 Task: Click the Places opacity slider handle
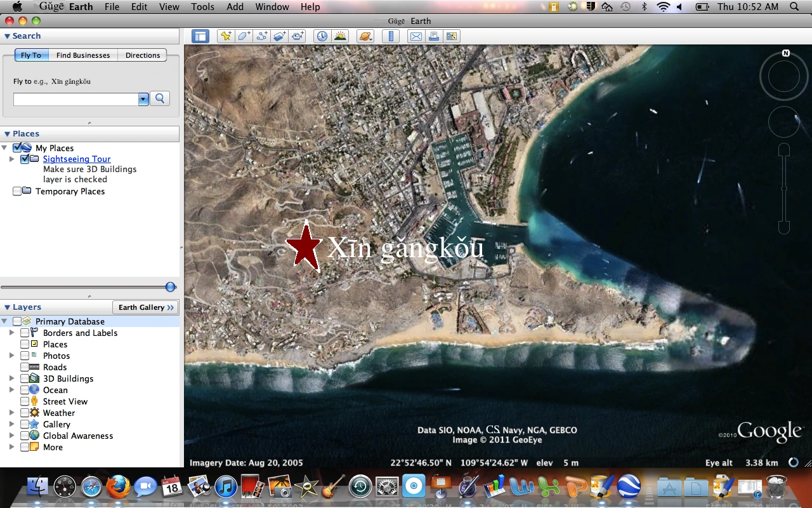point(170,287)
